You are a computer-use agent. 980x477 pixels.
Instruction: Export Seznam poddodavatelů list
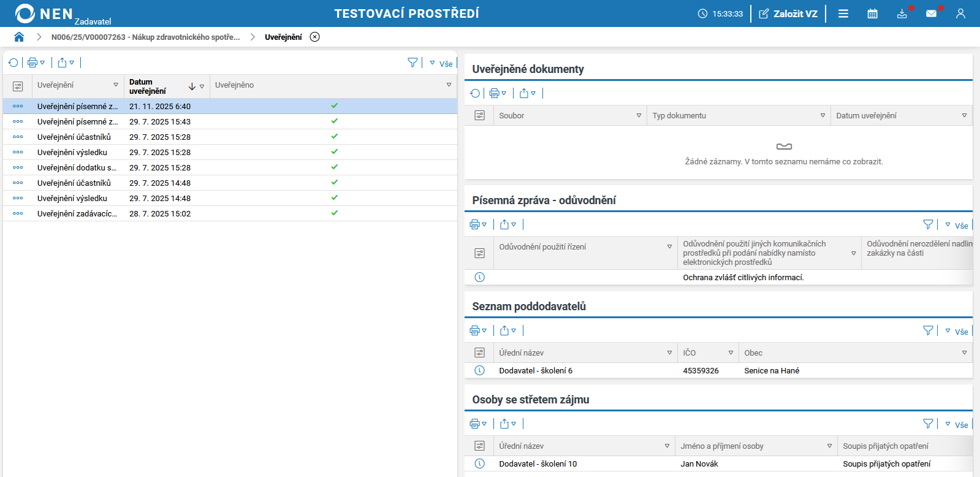click(508, 330)
